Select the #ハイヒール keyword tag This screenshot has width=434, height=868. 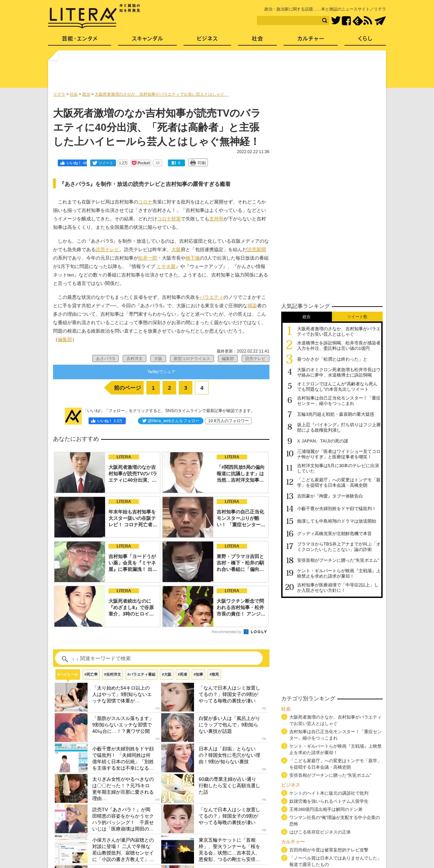pyautogui.click(x=68, y=674)
